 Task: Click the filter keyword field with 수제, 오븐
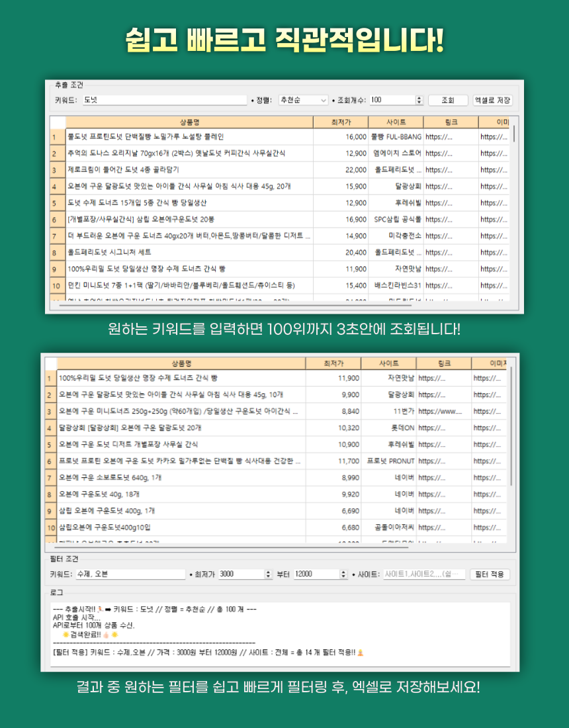click(130, 574)
